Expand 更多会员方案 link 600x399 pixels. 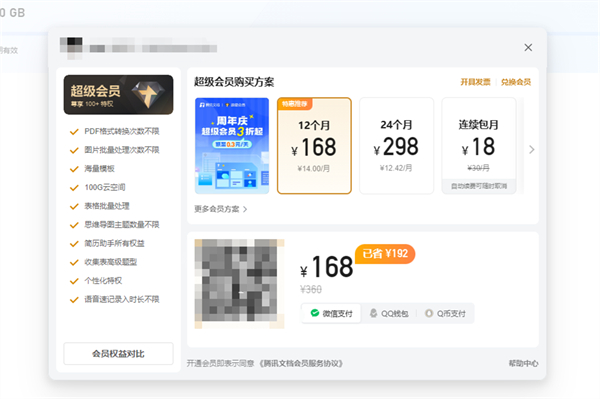coord(221,209)
